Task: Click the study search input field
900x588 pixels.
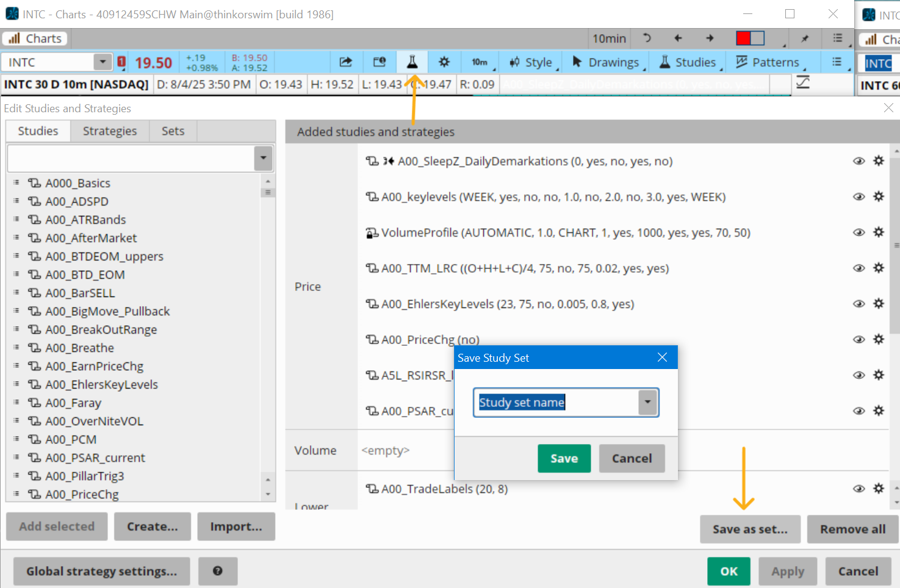Action: click(x=131, y=158)
